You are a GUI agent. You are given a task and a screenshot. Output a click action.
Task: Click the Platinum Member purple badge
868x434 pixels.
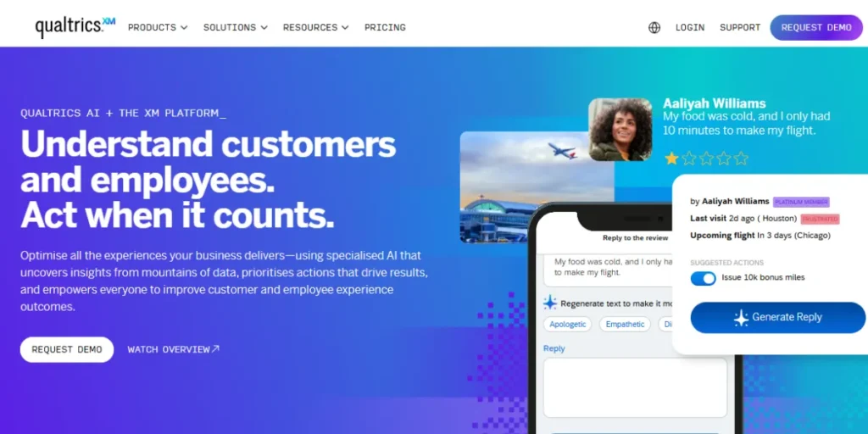tap(801, 202)
